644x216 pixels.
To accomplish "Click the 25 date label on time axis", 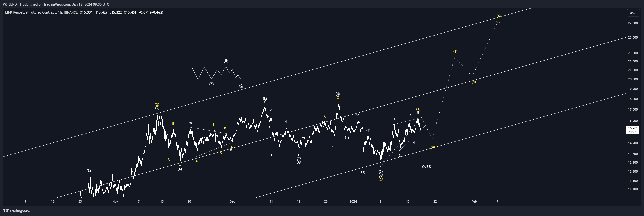I will (x=326, y=201).
